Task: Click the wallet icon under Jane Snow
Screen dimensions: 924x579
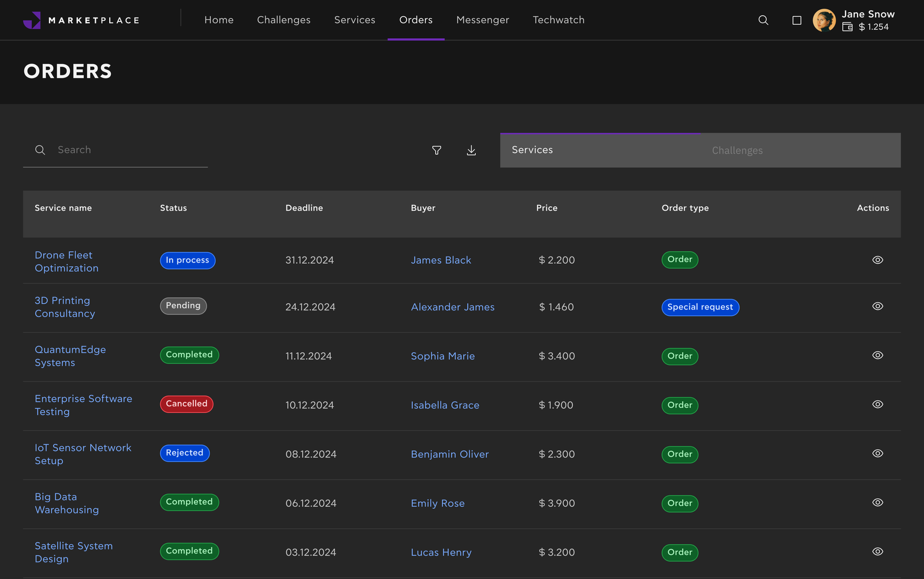Action: (x=847, y=27)
